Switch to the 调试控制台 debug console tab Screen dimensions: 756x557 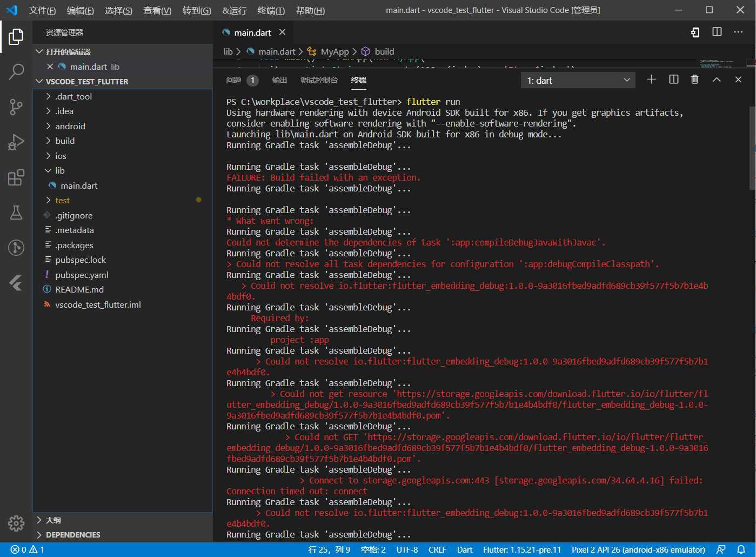[319, 80]
